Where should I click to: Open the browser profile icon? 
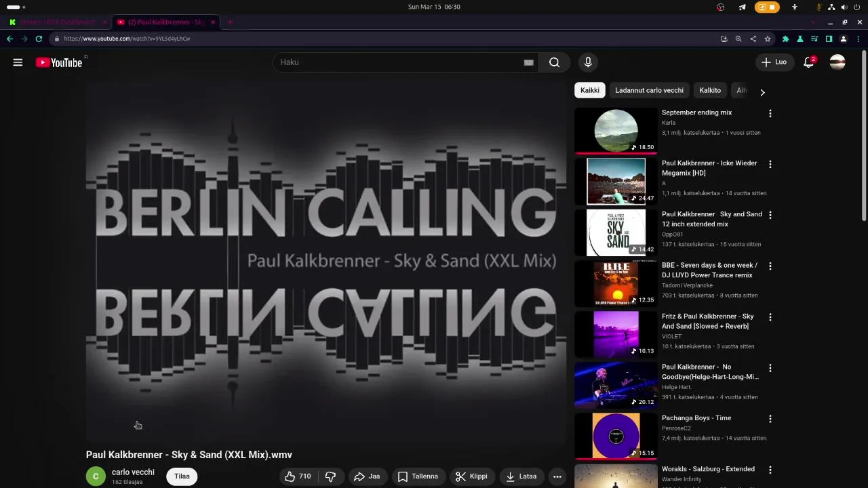844,39
